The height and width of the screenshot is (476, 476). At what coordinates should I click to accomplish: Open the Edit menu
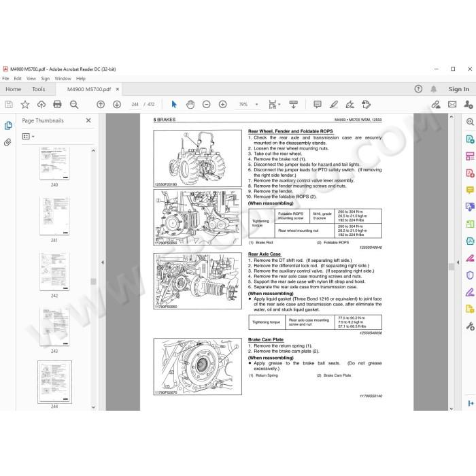(x=18, y=78)
